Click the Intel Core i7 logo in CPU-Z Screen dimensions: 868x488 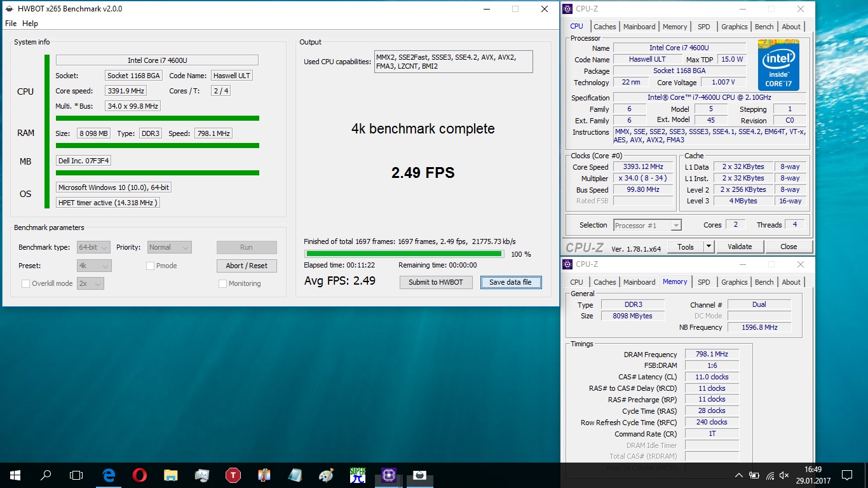click(x=778, y=65)
